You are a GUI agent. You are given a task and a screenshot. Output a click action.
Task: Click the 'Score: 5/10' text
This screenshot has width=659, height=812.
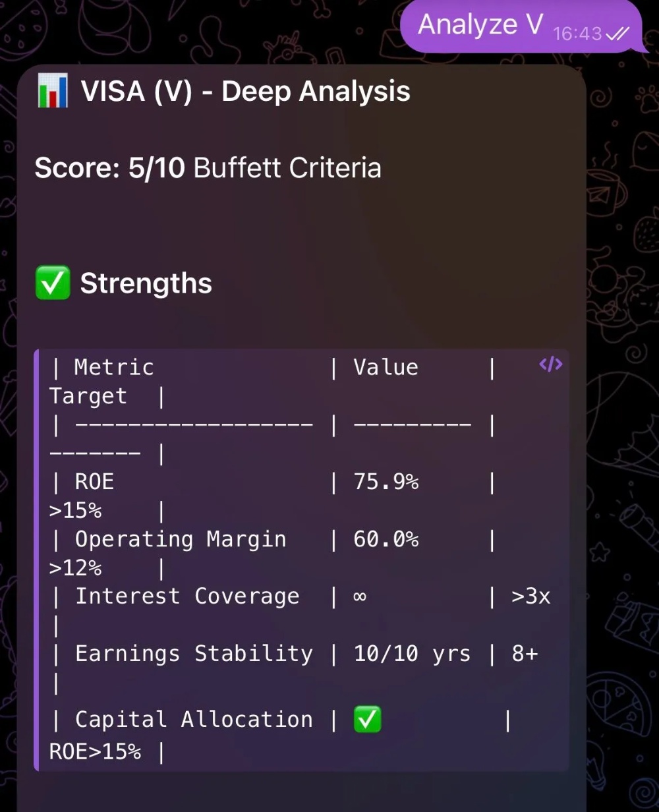[x=110, y=168]
